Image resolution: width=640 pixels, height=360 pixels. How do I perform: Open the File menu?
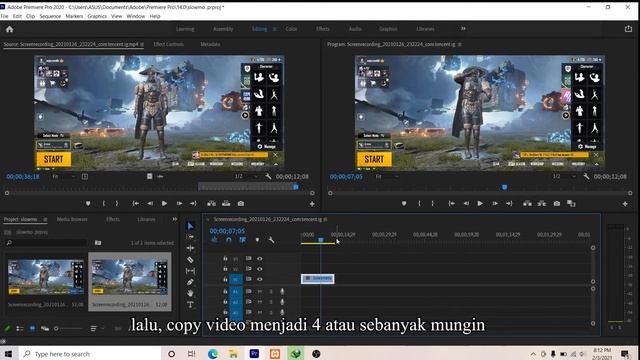pyautogui.click(x=4, y=16)
